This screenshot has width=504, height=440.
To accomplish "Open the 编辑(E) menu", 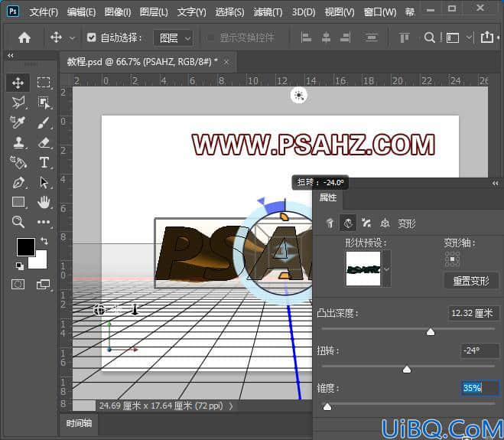I will pos(81,12).
